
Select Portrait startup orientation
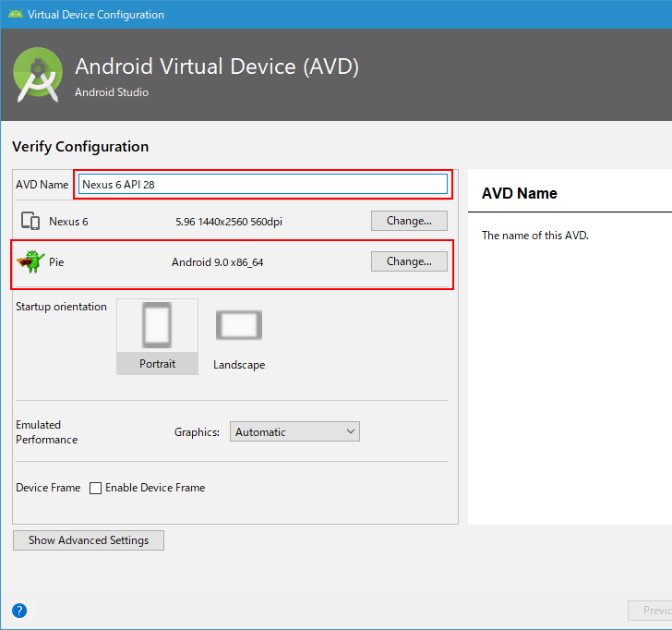coord(157,336)
